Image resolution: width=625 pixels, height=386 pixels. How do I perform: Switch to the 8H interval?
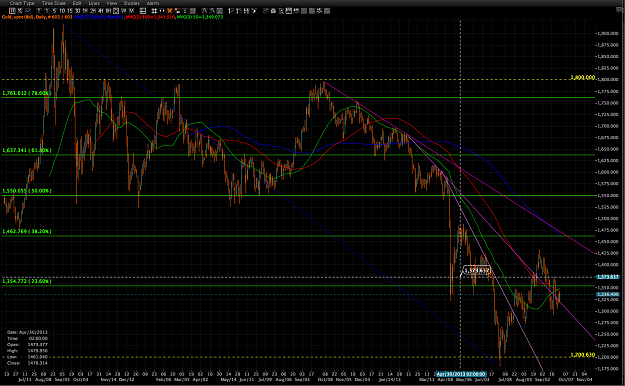[108, 11]
